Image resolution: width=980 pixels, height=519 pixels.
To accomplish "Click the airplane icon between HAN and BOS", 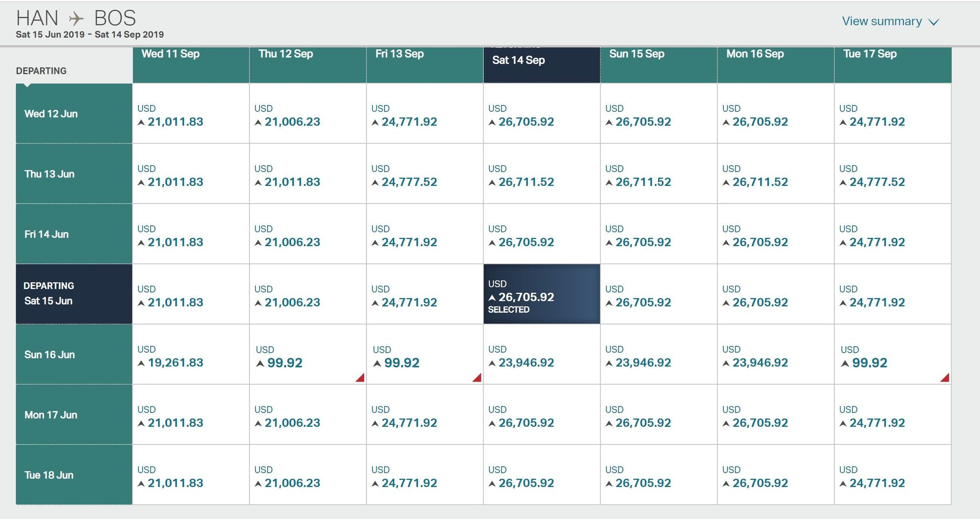I will coord(76,19).
